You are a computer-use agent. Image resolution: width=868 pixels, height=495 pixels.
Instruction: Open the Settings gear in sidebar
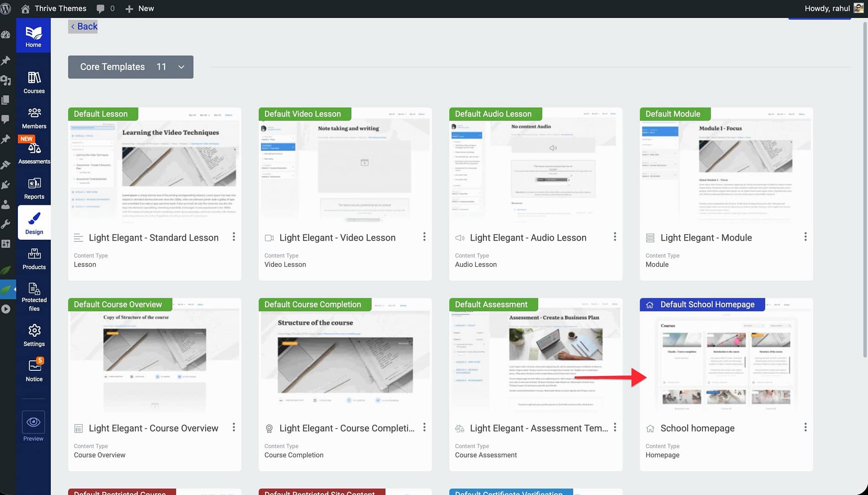click(x=34, y=335)
